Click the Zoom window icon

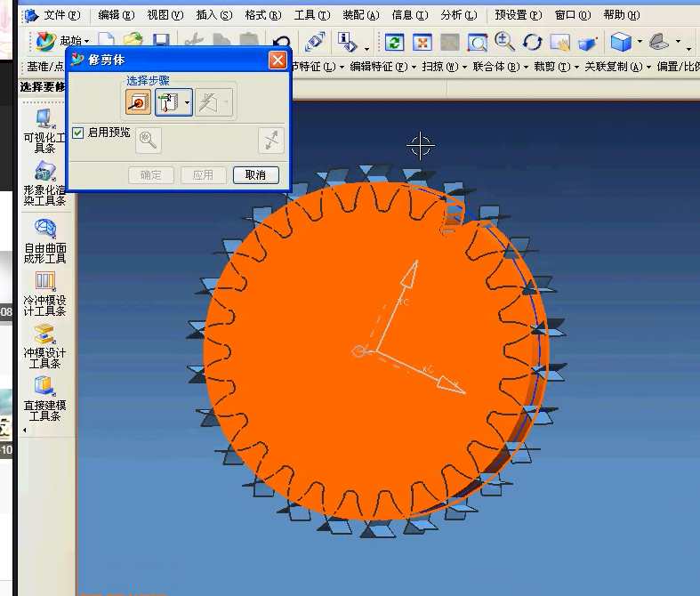478,43
